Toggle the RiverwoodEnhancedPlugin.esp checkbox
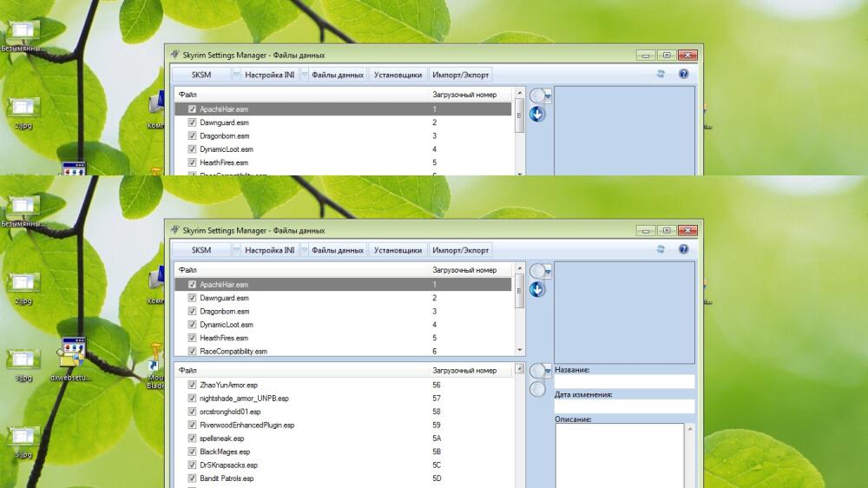The width and height of the screenshot is (868, 488). click(x=192, y=425)
